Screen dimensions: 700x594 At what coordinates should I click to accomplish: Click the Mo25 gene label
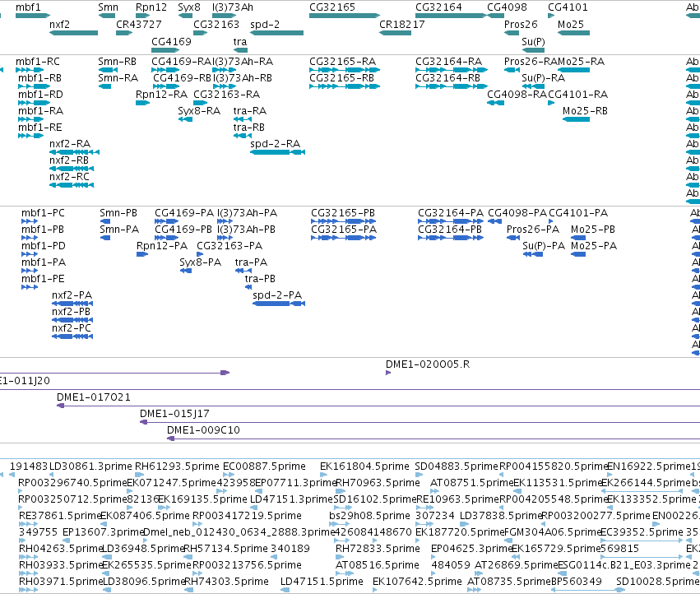[x=571, y=24]
